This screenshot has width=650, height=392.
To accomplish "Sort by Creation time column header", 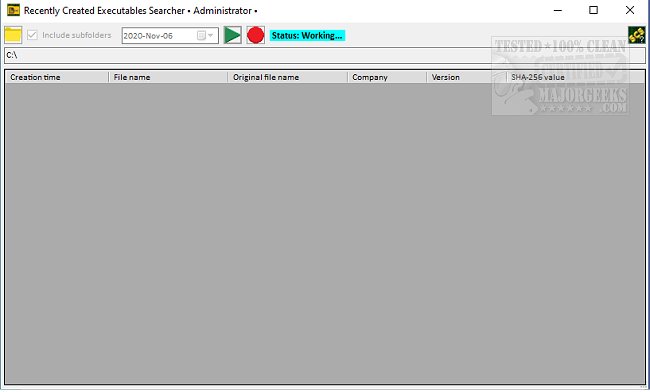I will pos(57,77).
